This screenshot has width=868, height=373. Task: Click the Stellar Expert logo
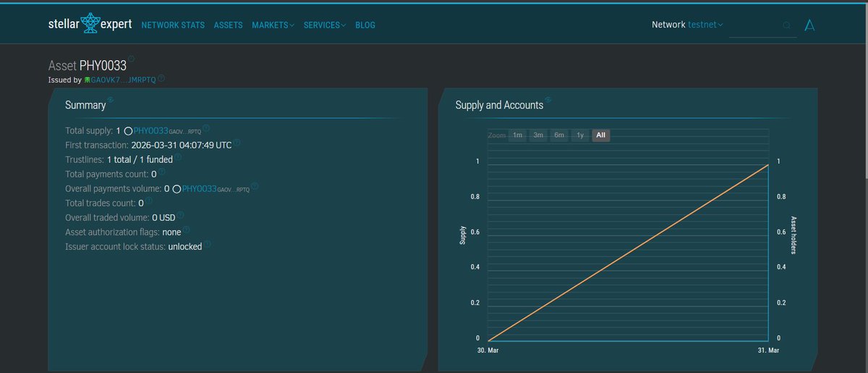[x=90, y=24]
